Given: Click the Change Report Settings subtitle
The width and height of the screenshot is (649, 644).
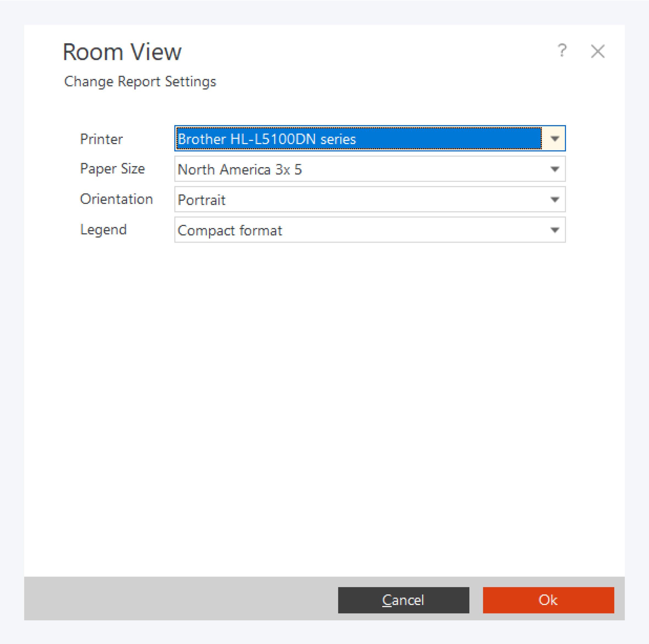Looking at the screenshot, I should click(x=140, y=82).
